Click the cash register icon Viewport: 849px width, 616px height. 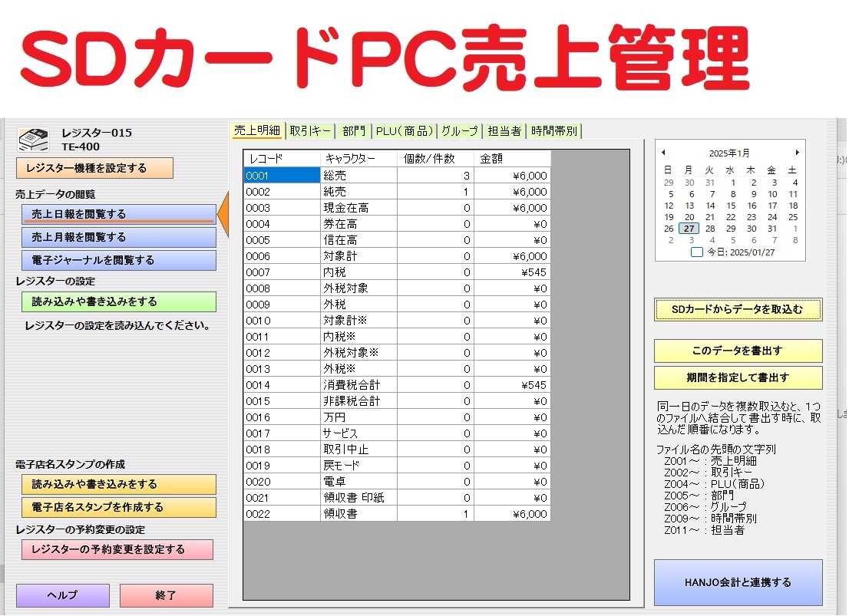[x=34, y=139]
